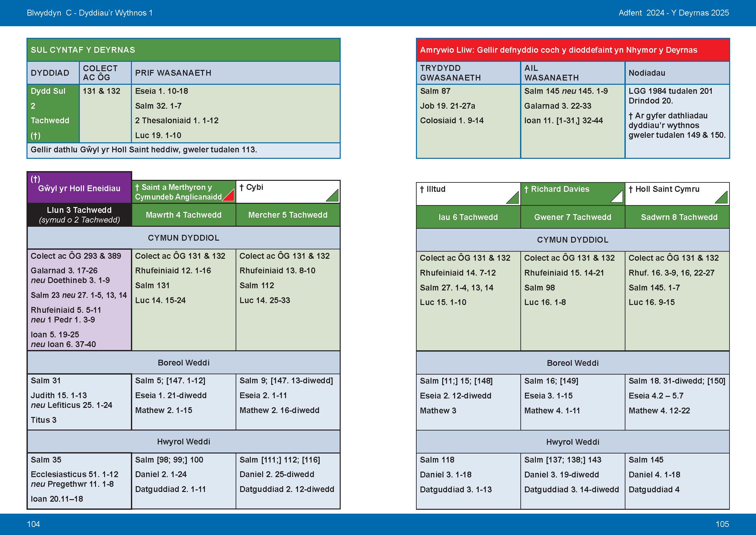Click green triangle in Holl Saint Cymru cell

pos(723,199)
